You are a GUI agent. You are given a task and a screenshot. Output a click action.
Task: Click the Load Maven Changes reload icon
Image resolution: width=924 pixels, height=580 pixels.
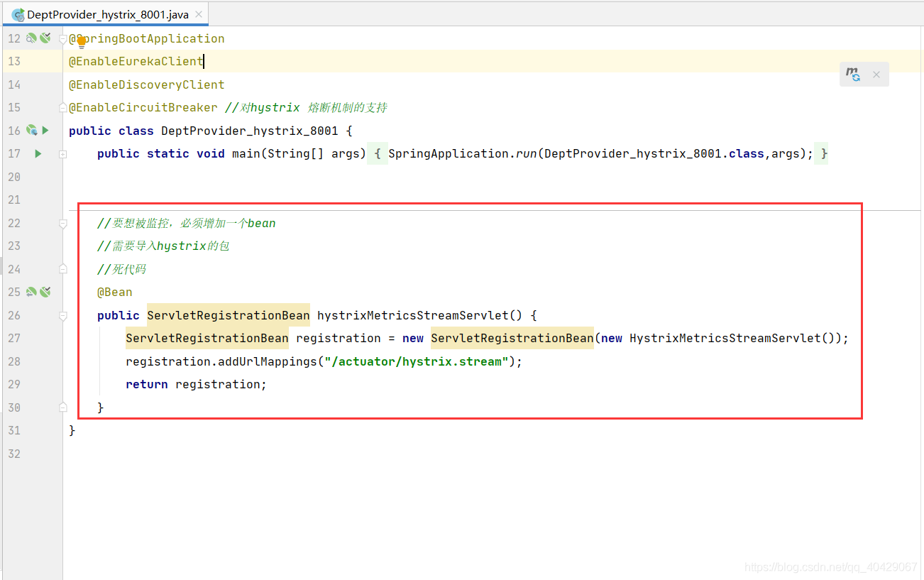click(x=853, y=74)
